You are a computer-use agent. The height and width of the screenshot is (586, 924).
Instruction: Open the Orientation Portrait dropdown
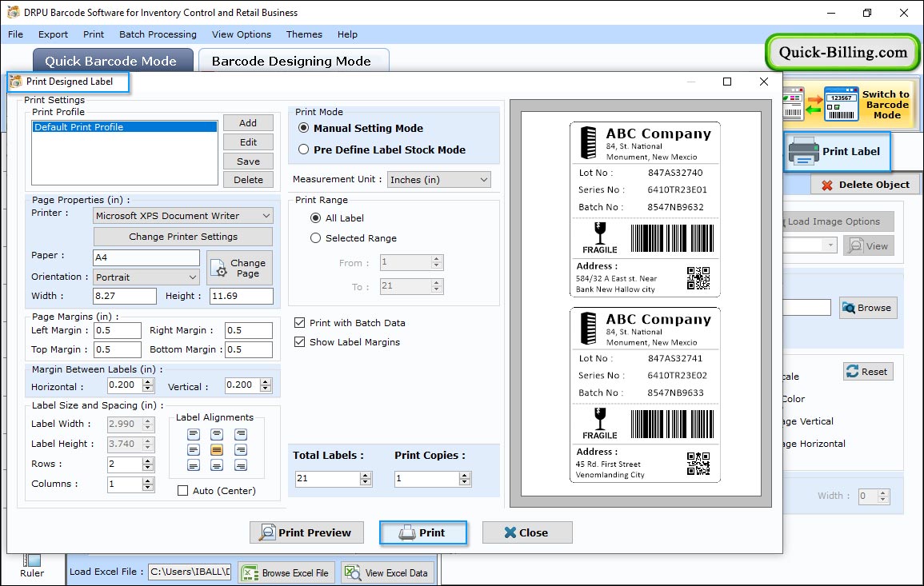(x=146, y=277)
